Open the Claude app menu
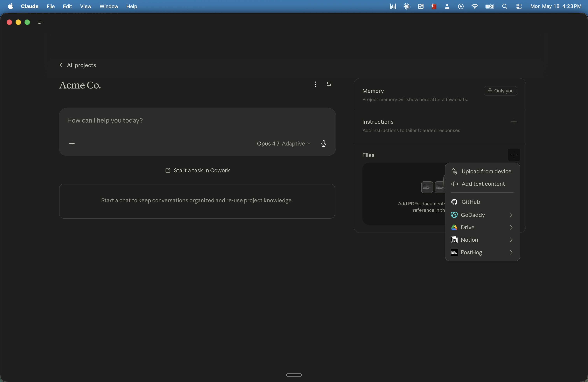This screenshot has height=382, width=588. coord(30,6)
